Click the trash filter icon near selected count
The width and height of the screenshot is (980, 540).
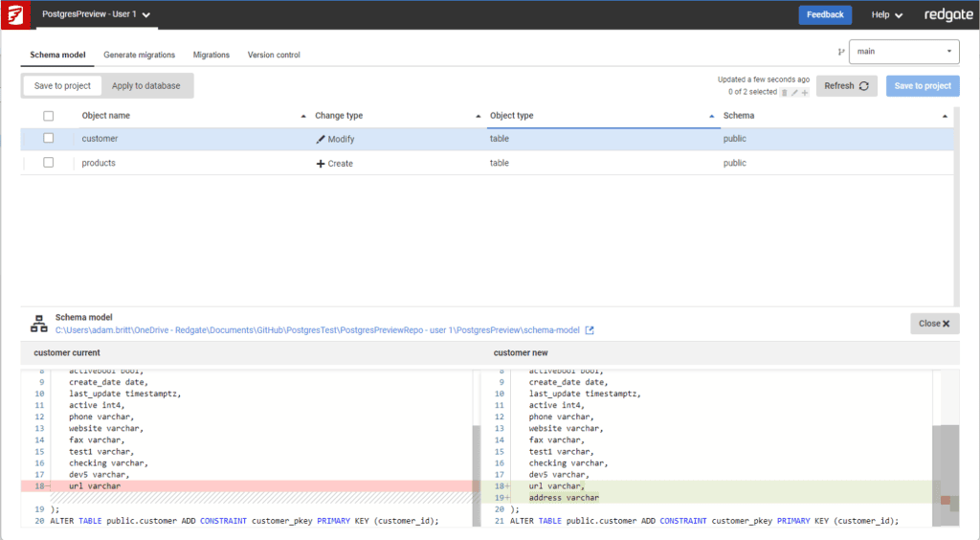pyautogui.click(x=785, y=92)
